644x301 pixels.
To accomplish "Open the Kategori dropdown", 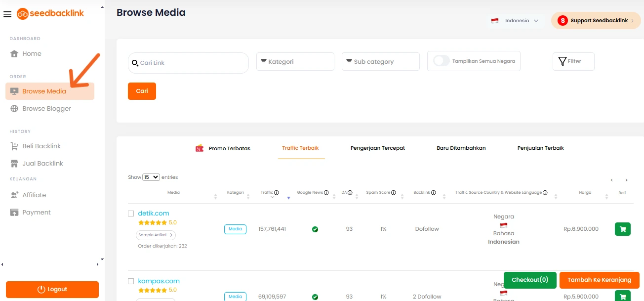I will [295, 62].
